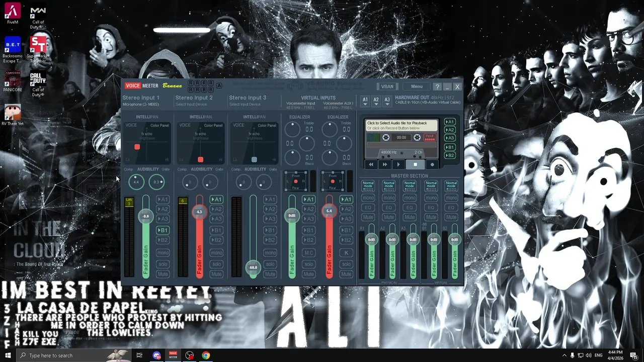Click first virtual input Front/Rear pan box
The width and height of the screenshot is (644, 362).
point(296,181)
